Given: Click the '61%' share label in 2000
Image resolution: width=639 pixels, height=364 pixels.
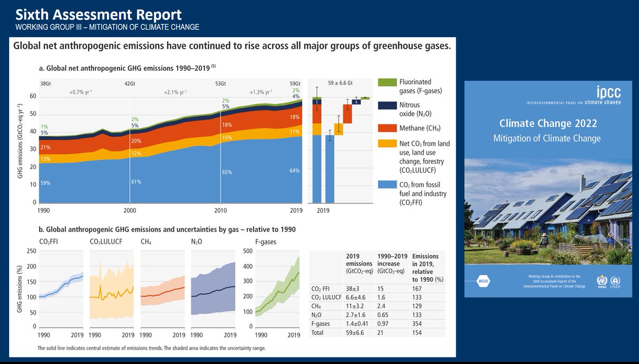Looking at the screenshot, I should (137, 181).
